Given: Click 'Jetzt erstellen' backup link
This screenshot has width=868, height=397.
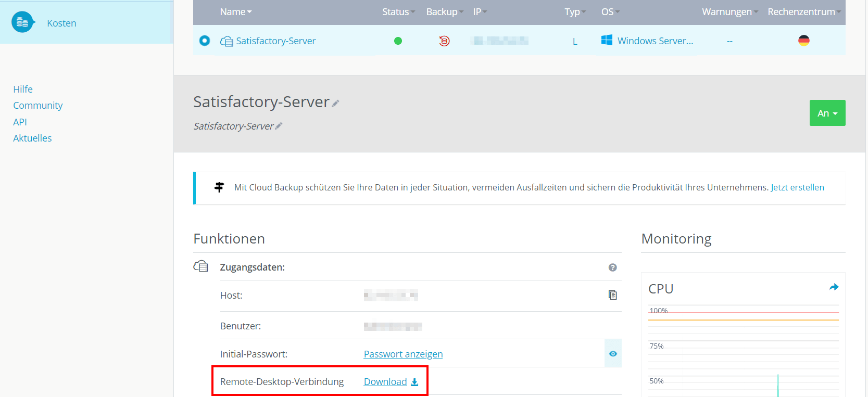Looking at the screenshot, I should tap(797, 187).
